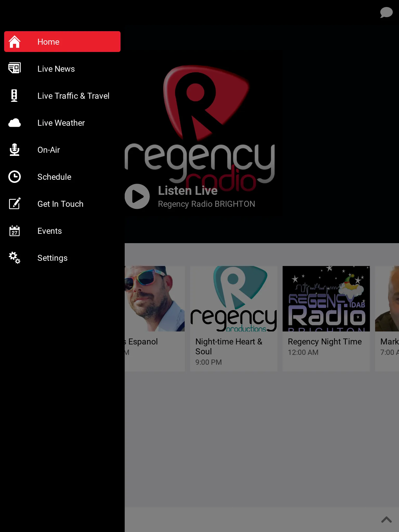Tap the Home house icon

point(15,42)
